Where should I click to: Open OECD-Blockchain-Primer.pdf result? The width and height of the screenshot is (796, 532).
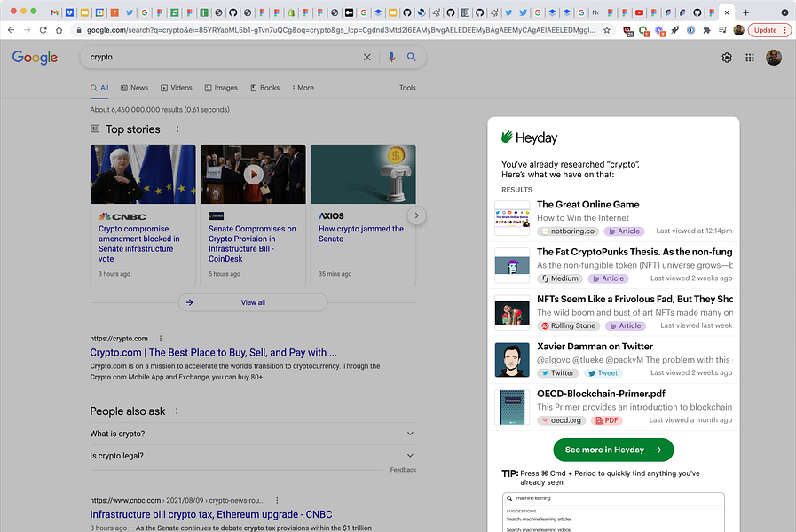click(601, 394)
